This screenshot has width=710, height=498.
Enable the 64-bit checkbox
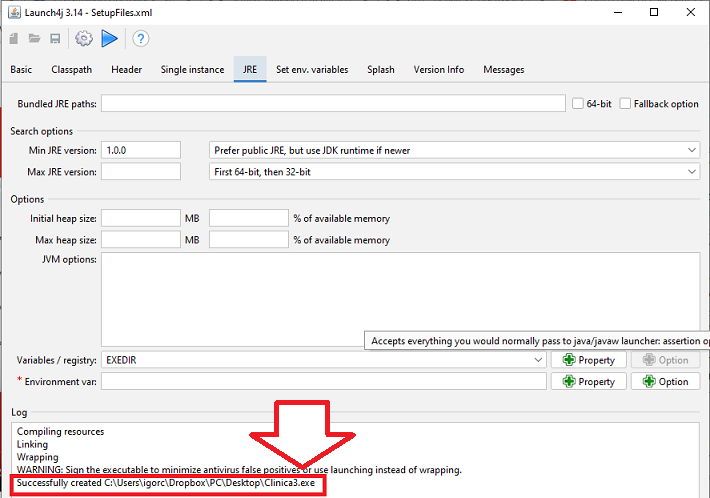578,104
